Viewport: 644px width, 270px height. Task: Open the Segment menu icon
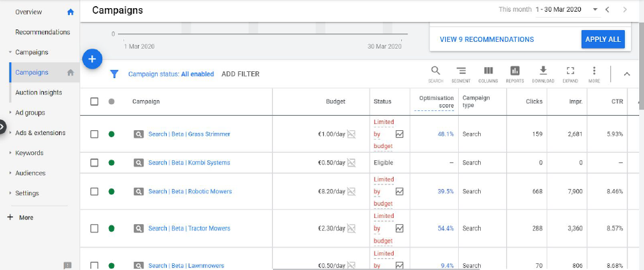pos(461,75)
